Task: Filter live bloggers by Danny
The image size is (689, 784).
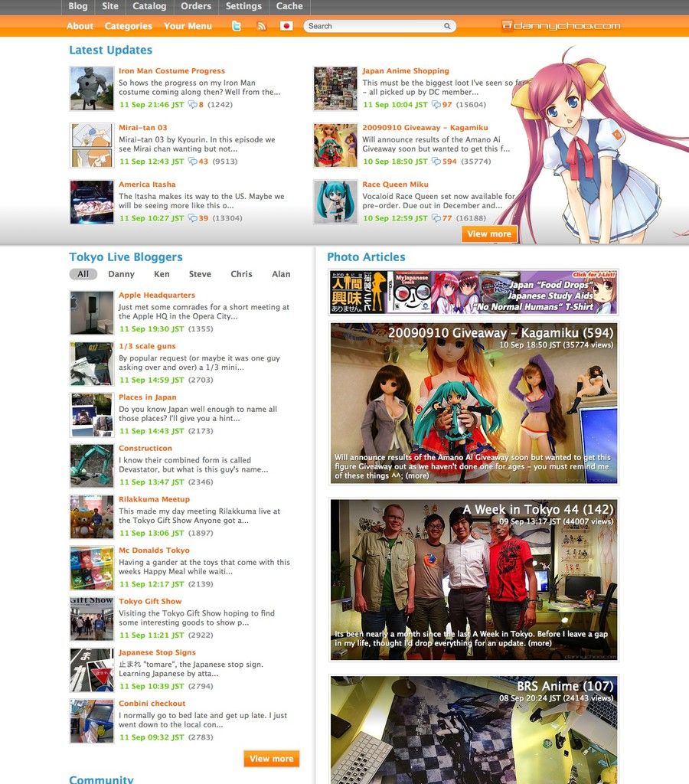Action: 121,274
